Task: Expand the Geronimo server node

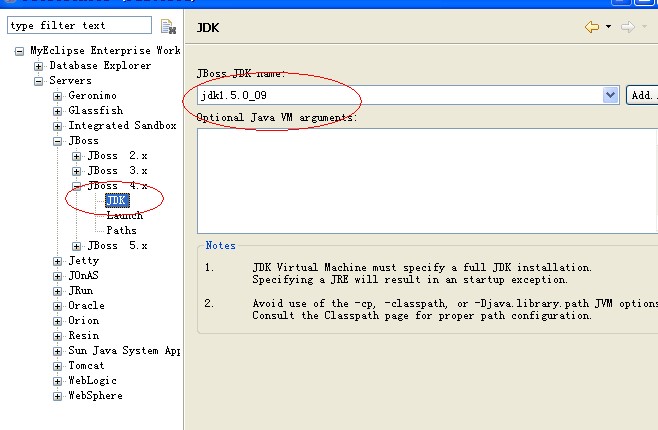Action: (57, 96)
